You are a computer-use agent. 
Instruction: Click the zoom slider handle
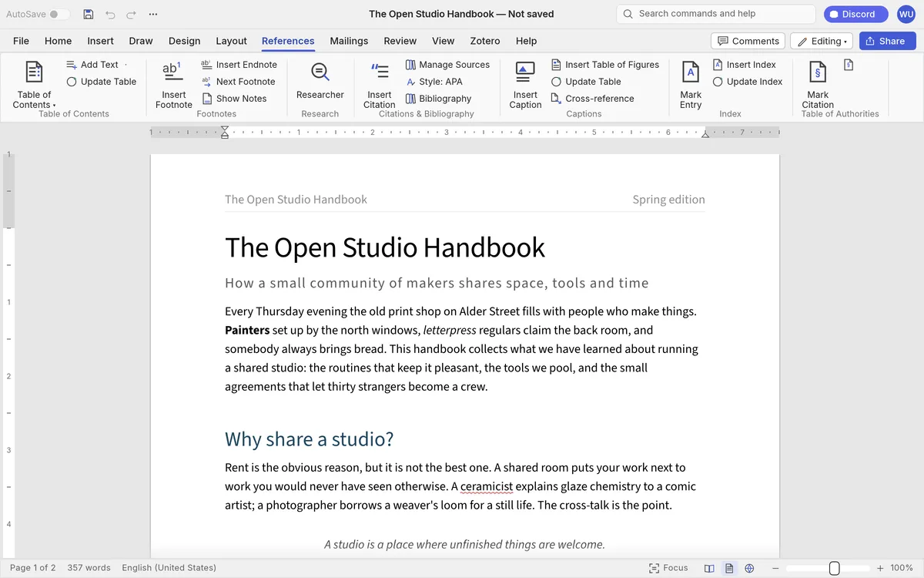pos(835,568)
